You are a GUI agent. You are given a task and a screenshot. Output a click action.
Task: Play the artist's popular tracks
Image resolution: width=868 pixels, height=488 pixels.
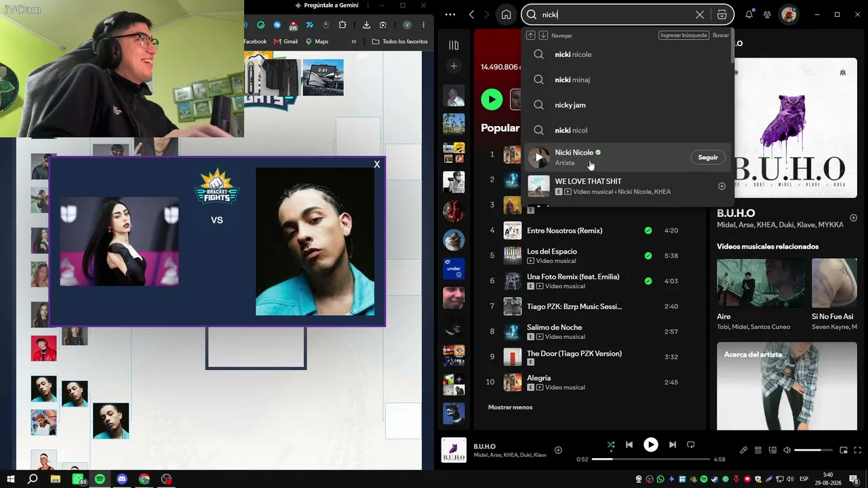(492, 100)
